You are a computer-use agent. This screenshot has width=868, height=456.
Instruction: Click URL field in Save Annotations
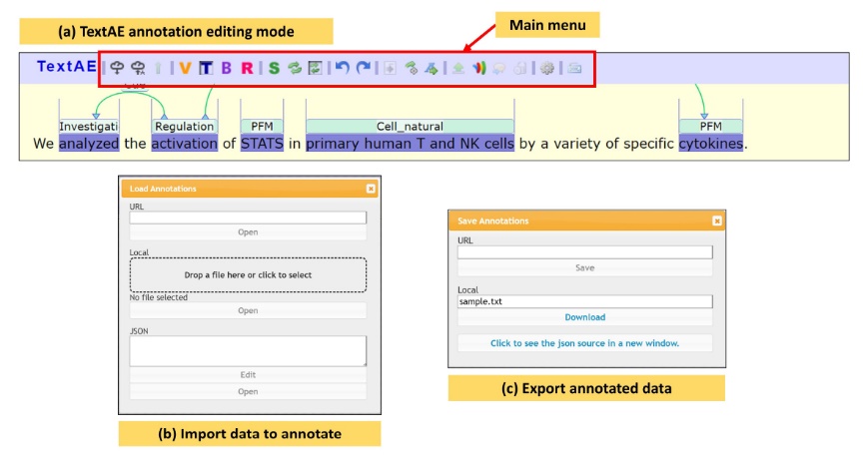point(585,252)
